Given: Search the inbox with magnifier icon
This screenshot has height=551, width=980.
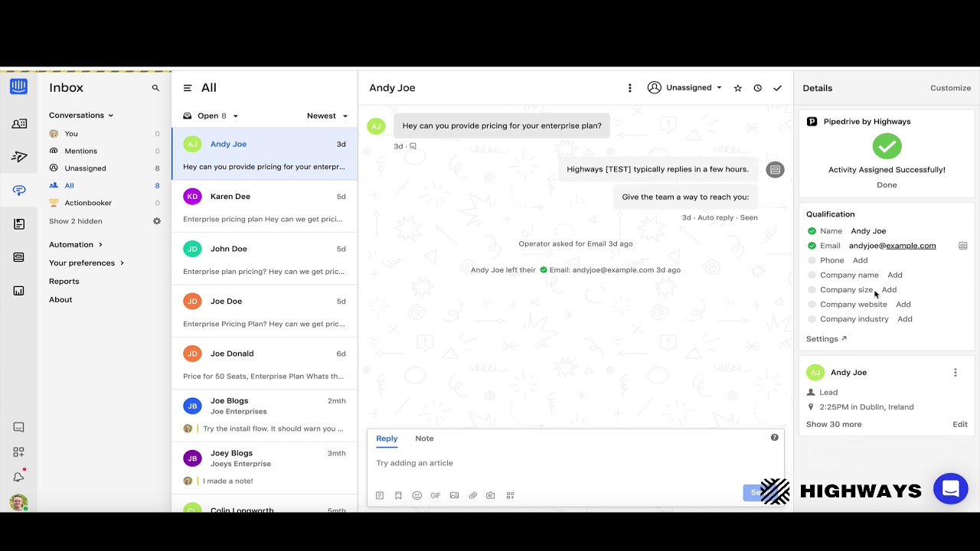Looking at the screenshot, I should (x=155, y=88).
